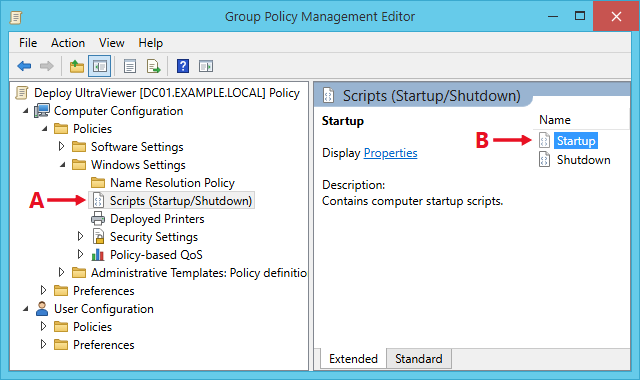Screen dimensions: 640x380
Task: Select Administrative Templates: Policy definitions item
Action: [199, 273]
